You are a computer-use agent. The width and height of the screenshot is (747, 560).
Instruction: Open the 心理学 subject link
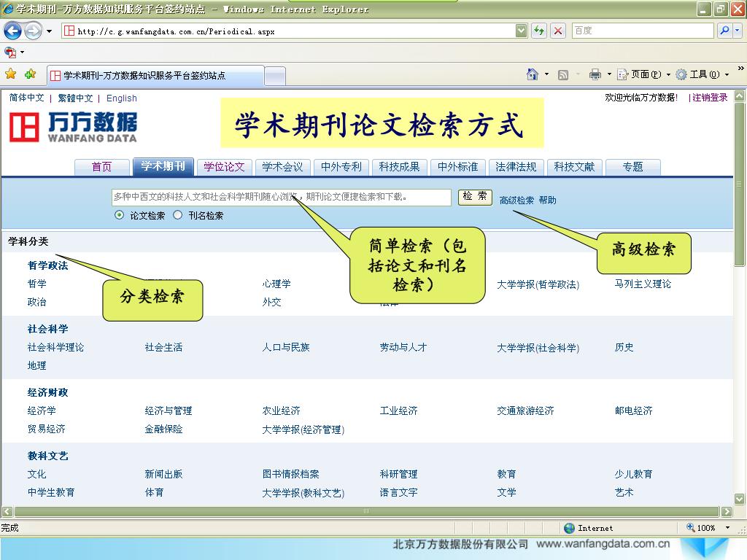[276, 284]
